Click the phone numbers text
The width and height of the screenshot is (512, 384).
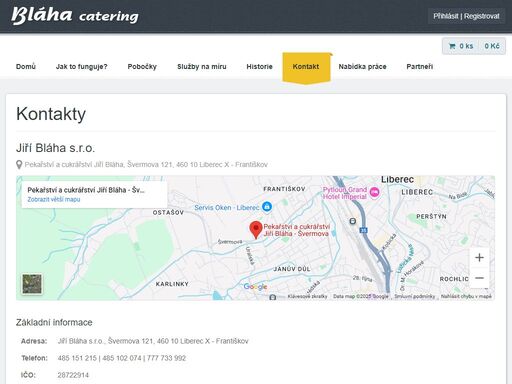(122, 358)
